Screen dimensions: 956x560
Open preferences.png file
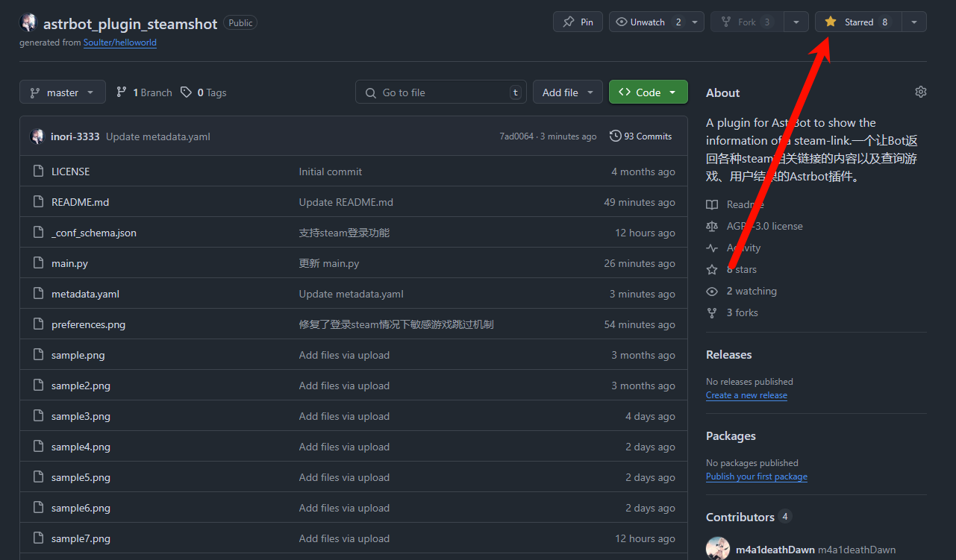coord(88,324)
